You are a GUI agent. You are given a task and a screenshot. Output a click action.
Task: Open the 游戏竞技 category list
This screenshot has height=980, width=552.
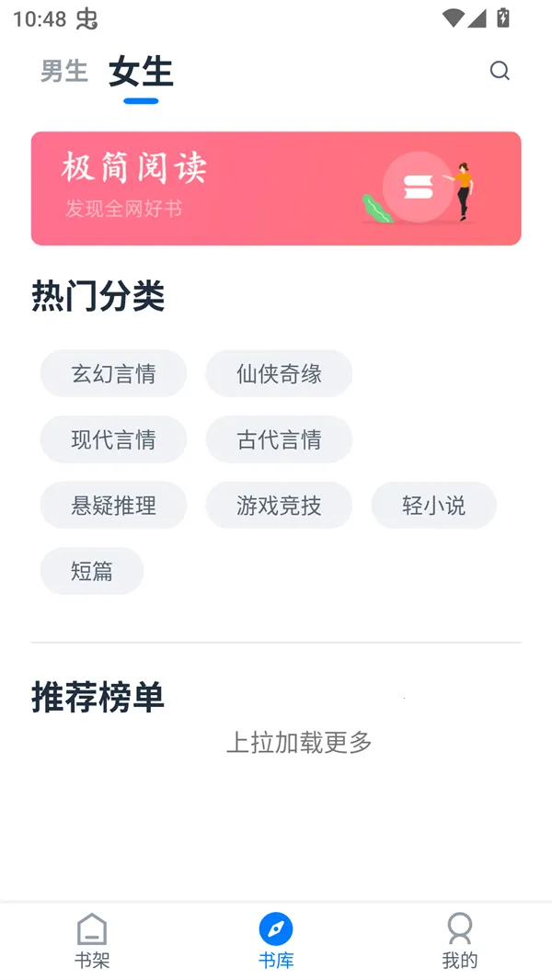pos(279,506)
